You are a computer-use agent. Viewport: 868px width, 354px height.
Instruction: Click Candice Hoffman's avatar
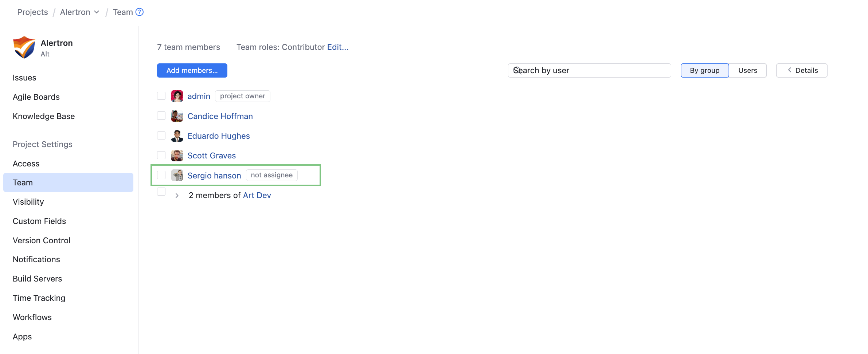(177, 116)
